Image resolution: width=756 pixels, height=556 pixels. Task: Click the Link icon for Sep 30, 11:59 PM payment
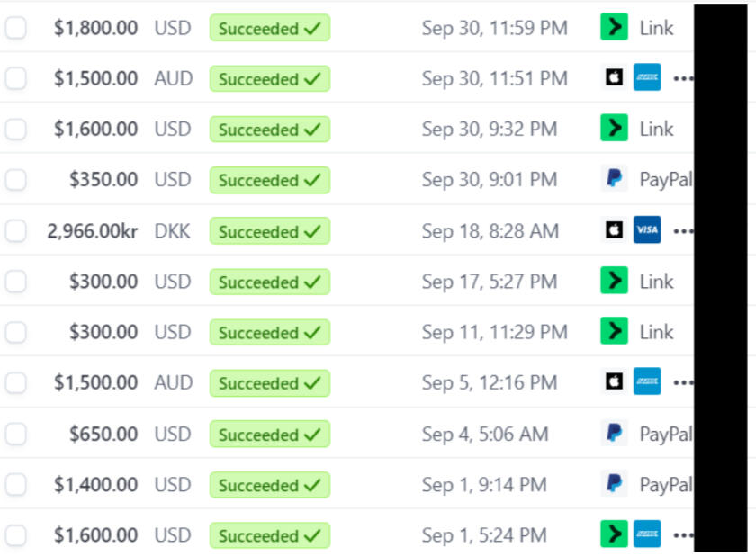pos(614,28)
